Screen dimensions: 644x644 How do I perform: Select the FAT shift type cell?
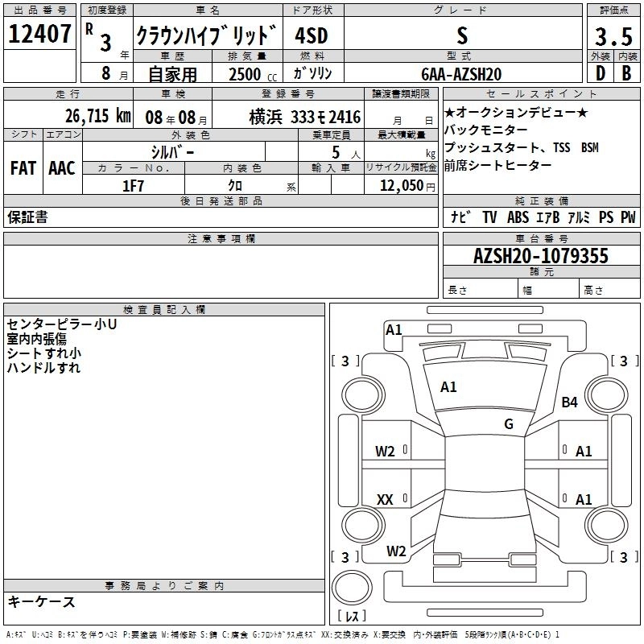coord(23,167)
